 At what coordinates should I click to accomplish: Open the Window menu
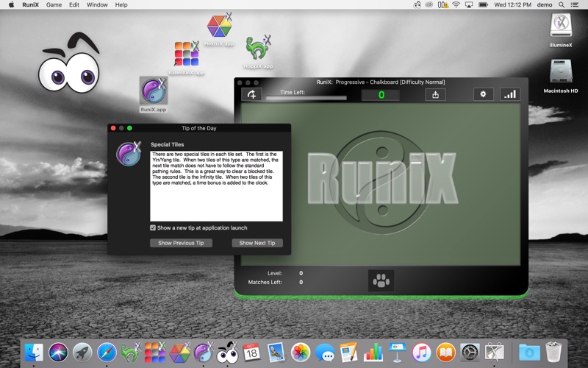97,4
